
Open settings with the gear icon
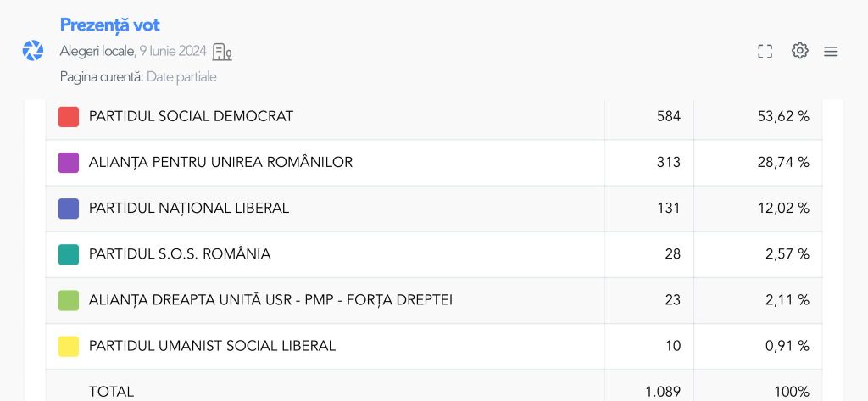point(799,51)
